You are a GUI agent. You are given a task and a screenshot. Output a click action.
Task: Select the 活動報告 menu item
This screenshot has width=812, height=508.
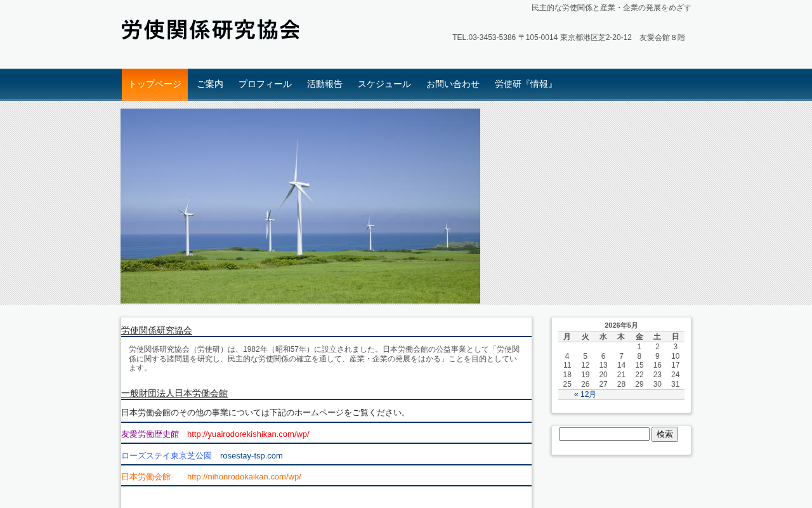point(325,84)
